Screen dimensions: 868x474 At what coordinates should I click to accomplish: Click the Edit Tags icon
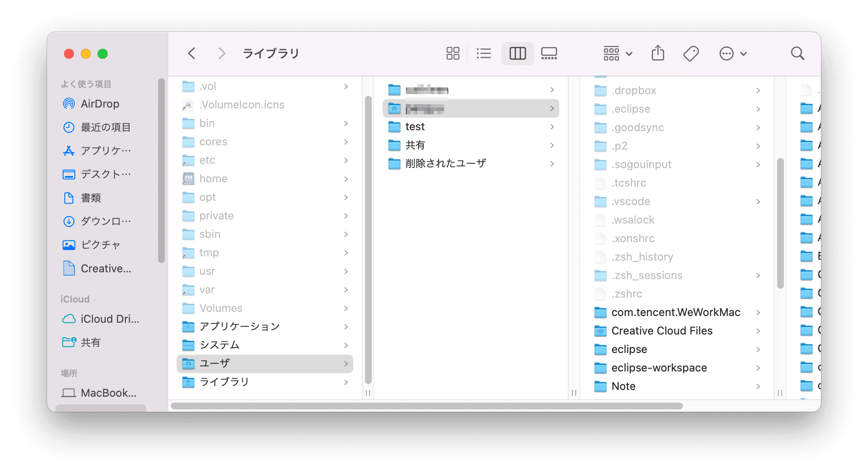(x=691, y=53)
